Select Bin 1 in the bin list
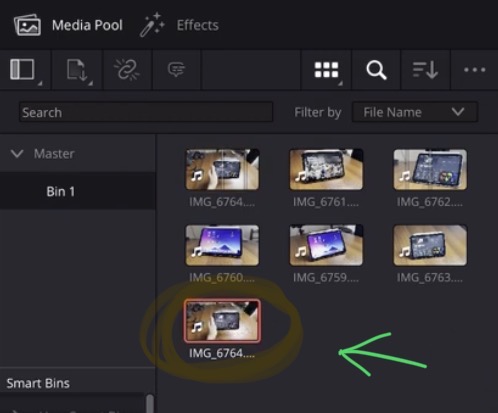 tap(78, 191)
